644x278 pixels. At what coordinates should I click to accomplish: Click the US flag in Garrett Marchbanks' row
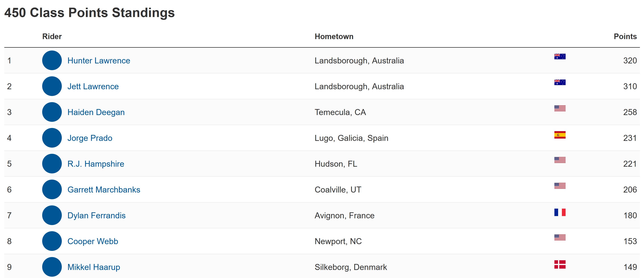560,186
